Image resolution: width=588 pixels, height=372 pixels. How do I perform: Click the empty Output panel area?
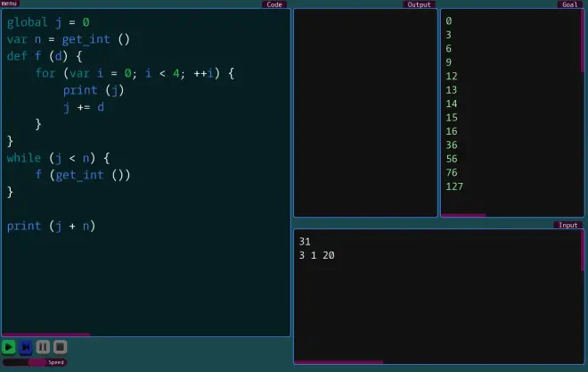point(365,112)
